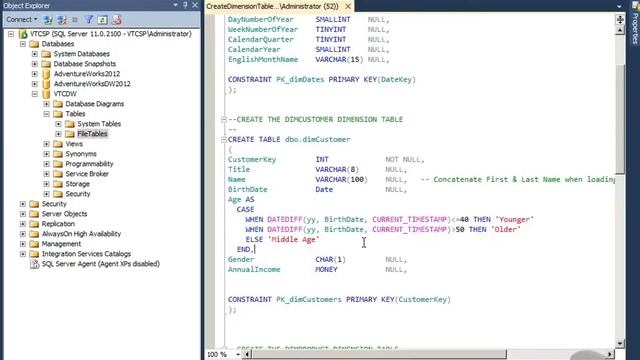Expand the Server Objects folder
The height and width of the screenshot is (360, 640).
tap(23, 214)
